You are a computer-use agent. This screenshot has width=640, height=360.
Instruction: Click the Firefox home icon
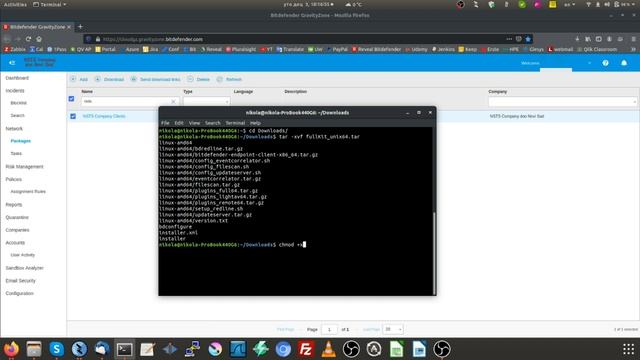coord(39,39)
